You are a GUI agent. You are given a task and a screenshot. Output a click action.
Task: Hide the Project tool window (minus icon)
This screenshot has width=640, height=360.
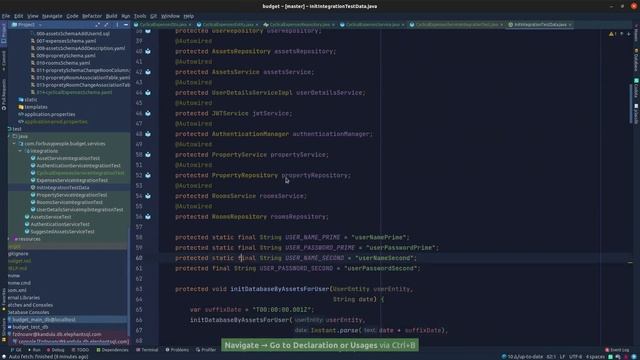pos(126,24)
